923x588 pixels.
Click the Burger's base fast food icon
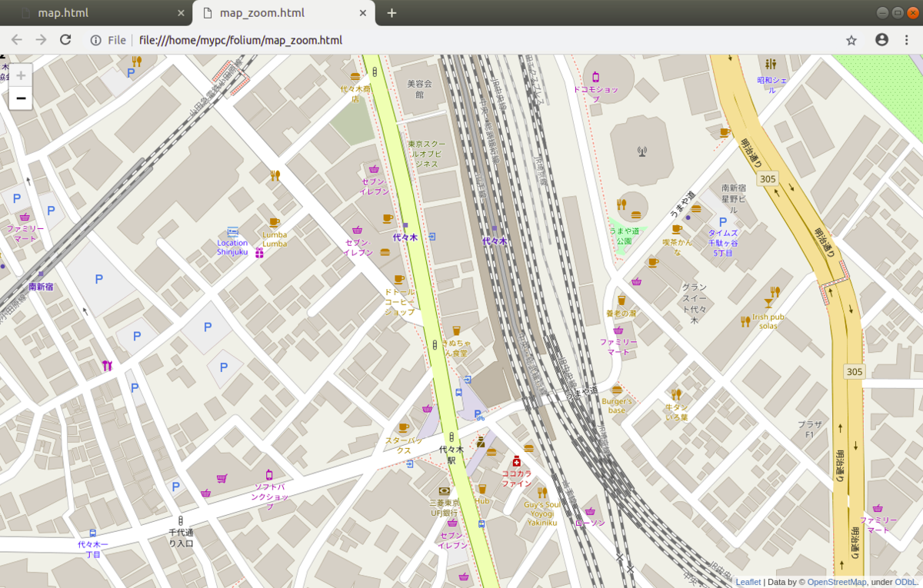click(616, 390)
